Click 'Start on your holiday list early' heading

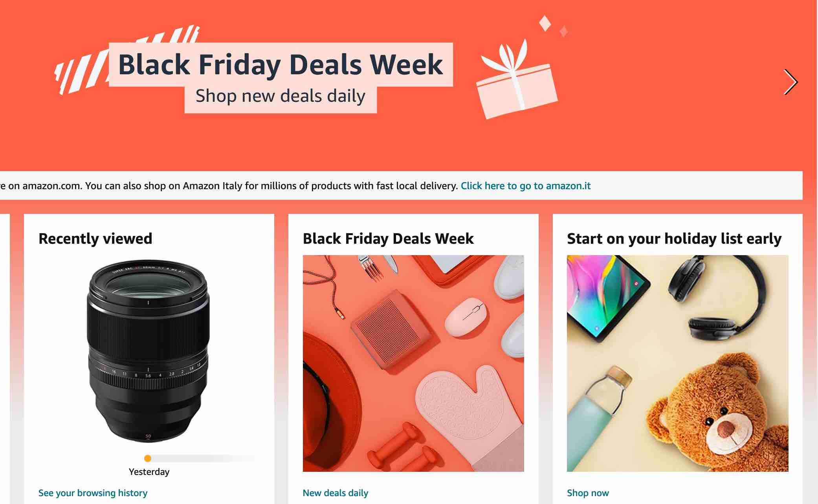674,239
